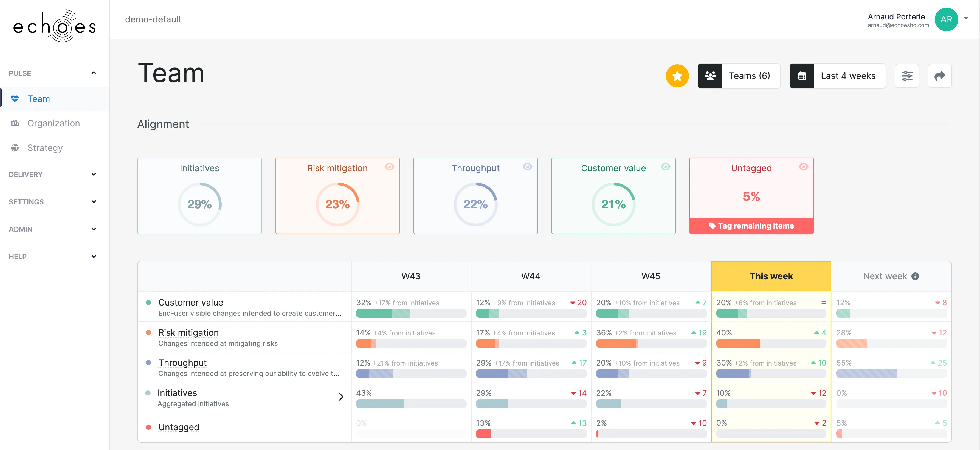Screen dimensions: 980x450
Task: Collapse the PULSE section
Action: point(94,73)
